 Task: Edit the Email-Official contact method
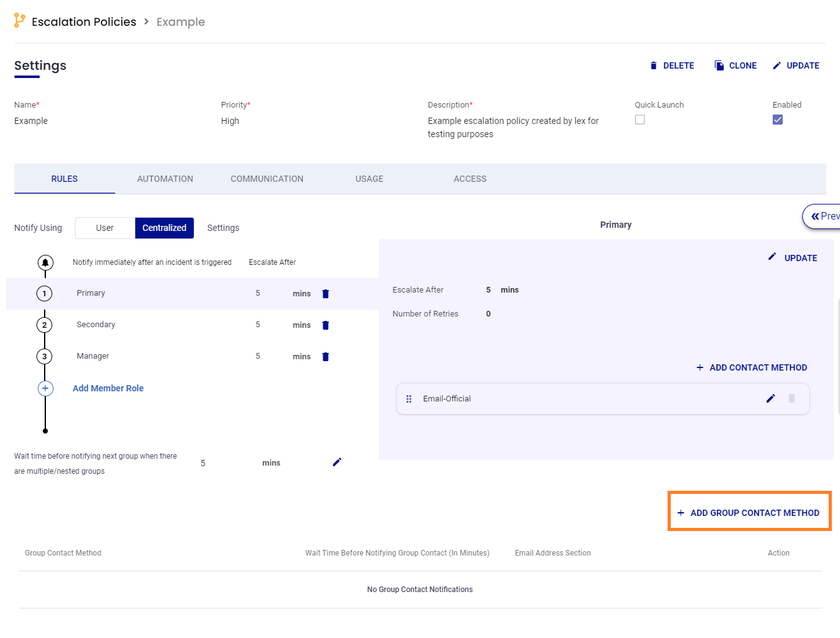point(770,398)
